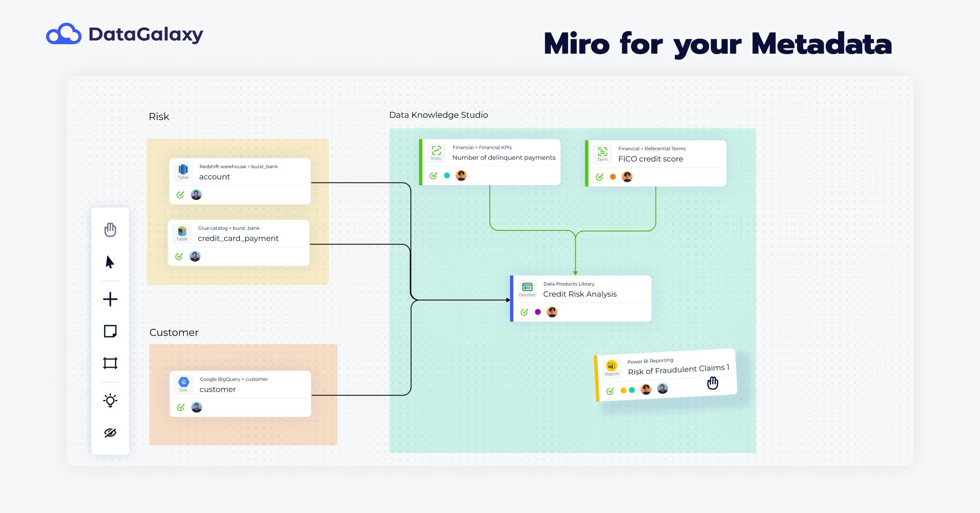Click the validated check on account card
Screen dimensions: 980x513
(181, 195)
